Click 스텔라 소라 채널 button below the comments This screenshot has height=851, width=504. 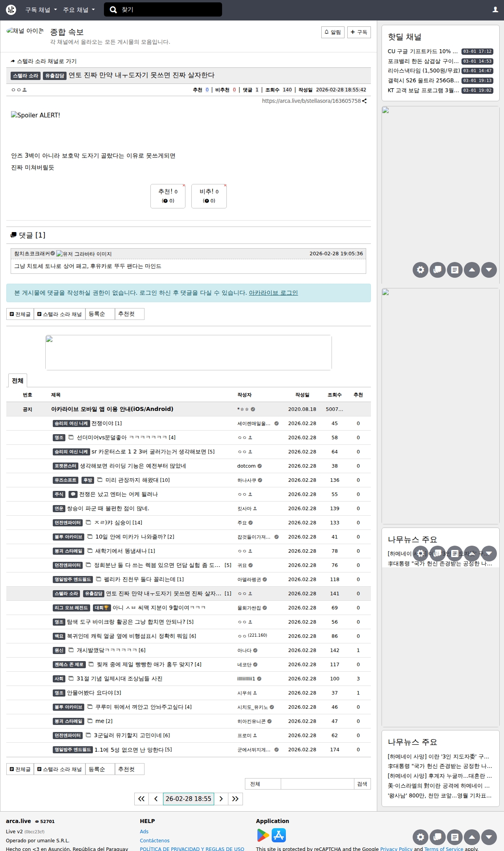pos(59,314)
